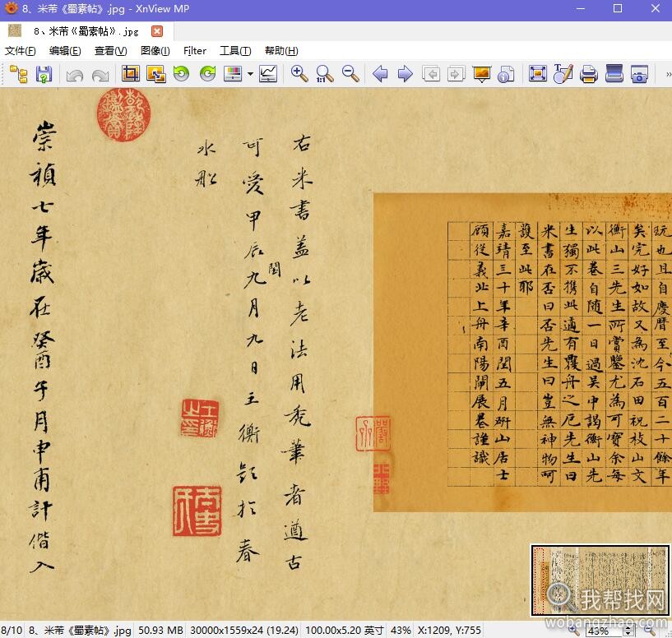Click the Save As floppy disk icon
This screenshot has height=638, width=672.
(x=44, y=74)
